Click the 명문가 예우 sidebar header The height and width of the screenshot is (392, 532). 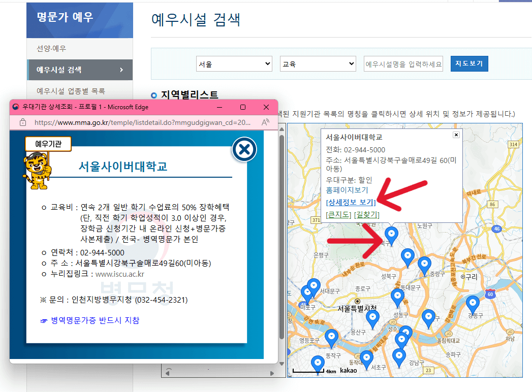pos(80,20)
